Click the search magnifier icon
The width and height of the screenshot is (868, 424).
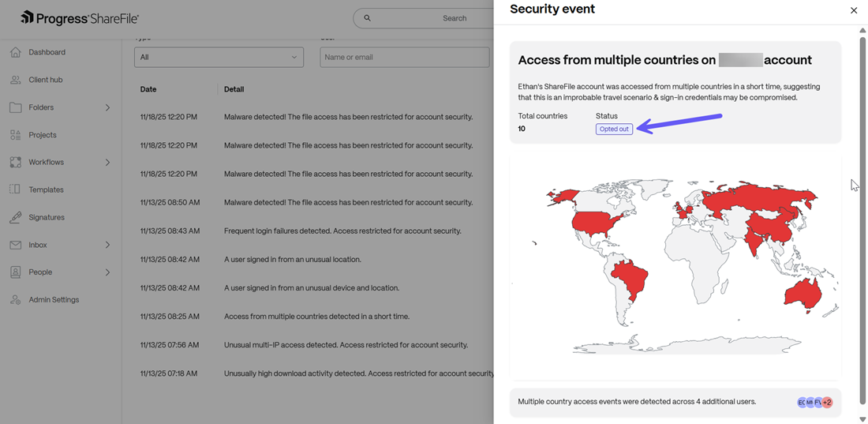[x=367, y=18]
